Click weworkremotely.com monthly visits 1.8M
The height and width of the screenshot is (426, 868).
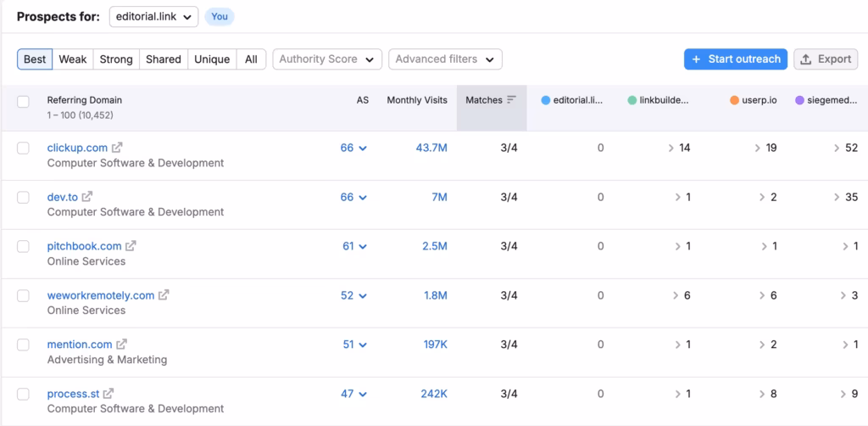click(x=436, y=296)
